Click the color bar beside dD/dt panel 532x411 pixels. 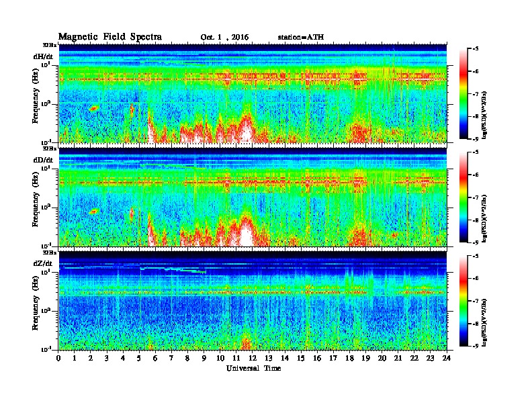tap(463, 197)
